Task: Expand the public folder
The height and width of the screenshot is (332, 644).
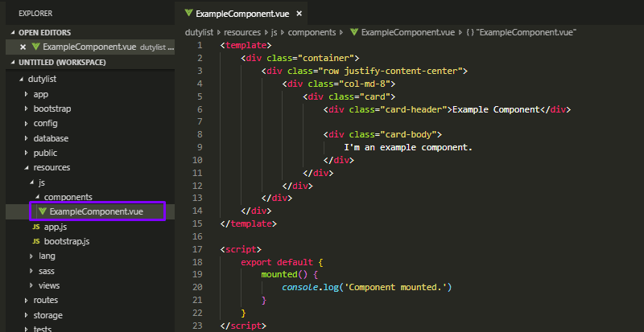Action: [x=27, y=153]
